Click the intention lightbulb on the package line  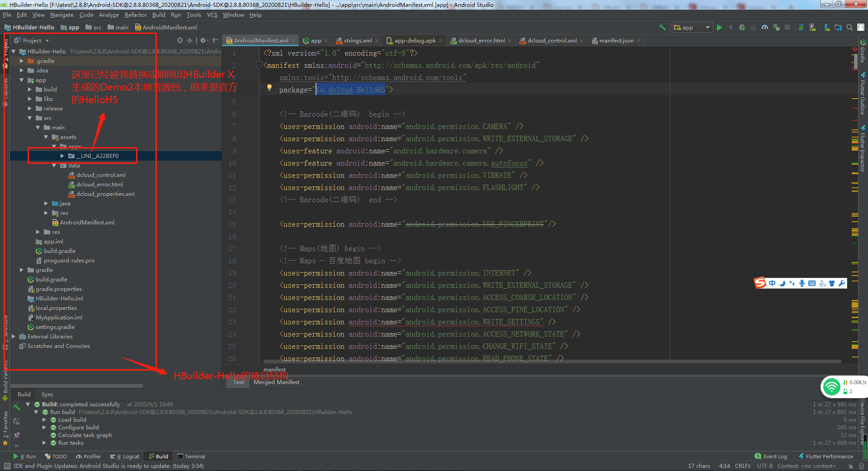click(269, 88)
